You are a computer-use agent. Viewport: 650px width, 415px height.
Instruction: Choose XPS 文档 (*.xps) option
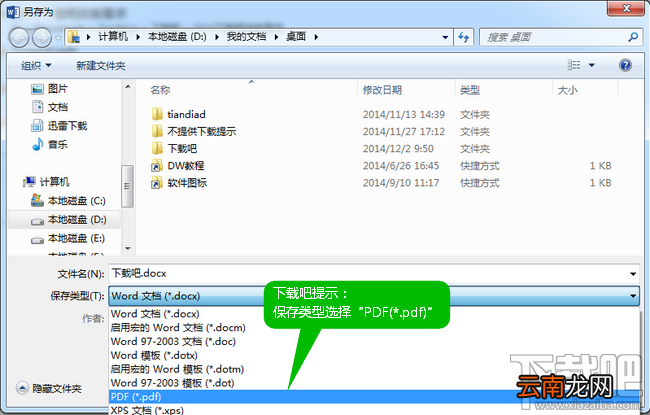(147, 410)
